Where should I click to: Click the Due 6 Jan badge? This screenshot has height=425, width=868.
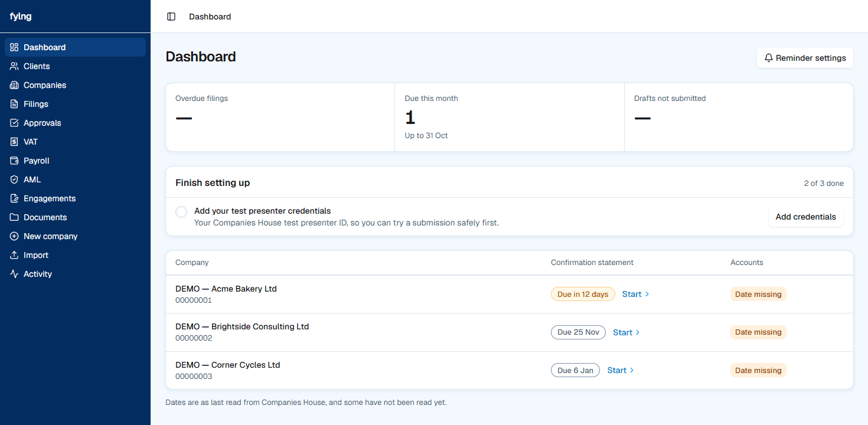[575, 370]
